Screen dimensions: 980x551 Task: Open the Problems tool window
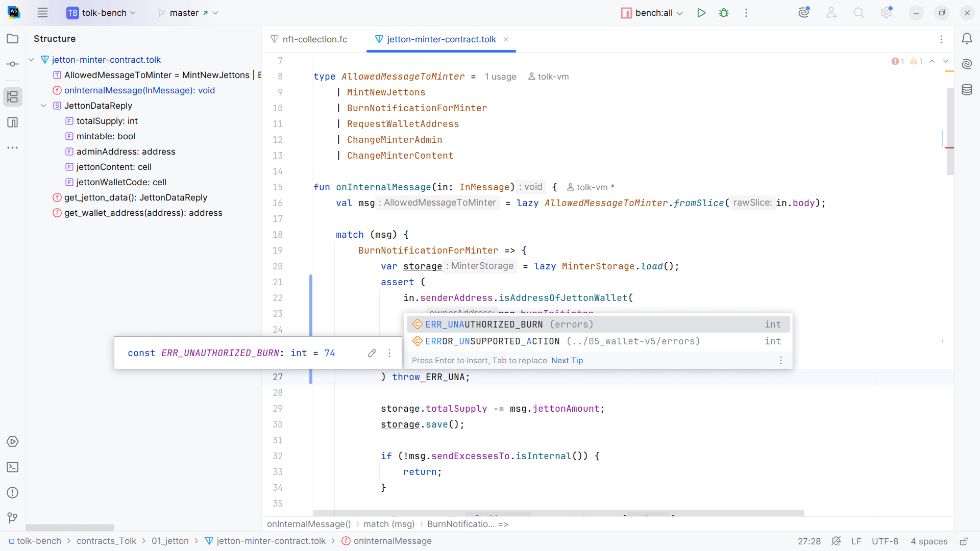[13, 493]
